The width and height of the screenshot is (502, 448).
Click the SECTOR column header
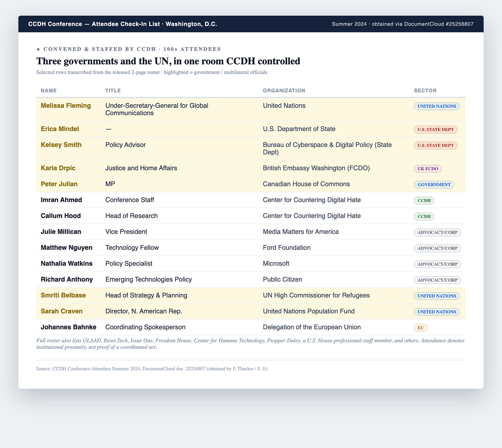pos(425,91)
